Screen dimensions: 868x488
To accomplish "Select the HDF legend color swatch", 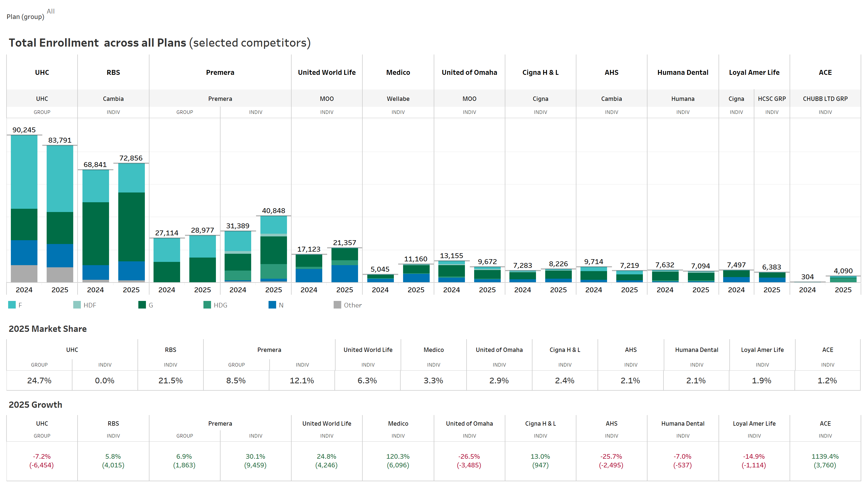I will tap(77, 305).
